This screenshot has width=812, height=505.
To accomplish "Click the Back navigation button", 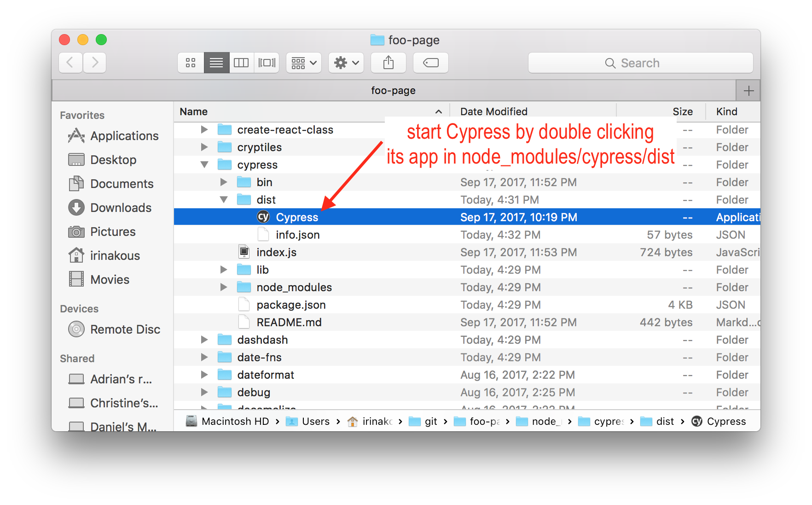I will click(70, 63).
